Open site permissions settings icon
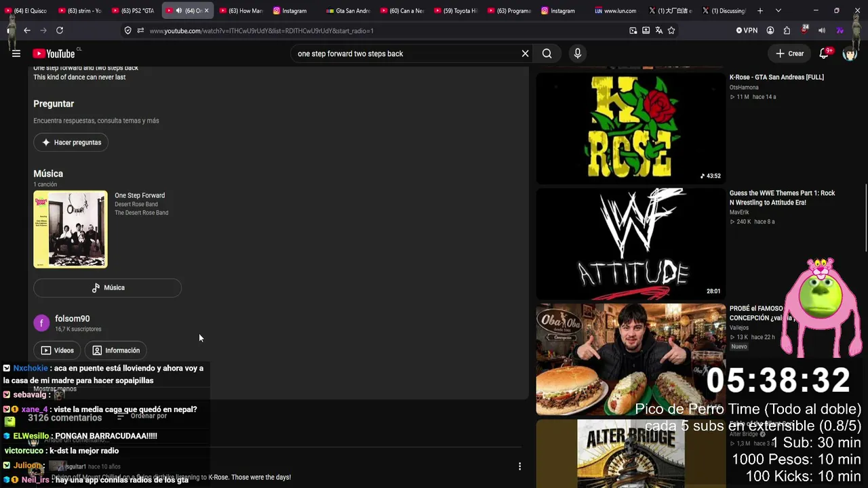This screenshot has height=488, width=868. pos(140,30)
